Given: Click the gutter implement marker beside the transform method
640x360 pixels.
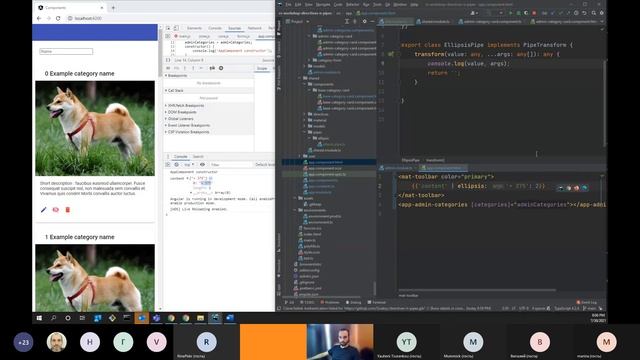Looking at the screenshot, I should [x=391, y=54].
